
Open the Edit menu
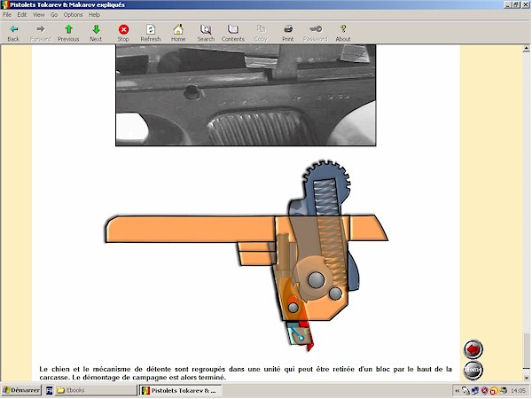pos(22,14)
